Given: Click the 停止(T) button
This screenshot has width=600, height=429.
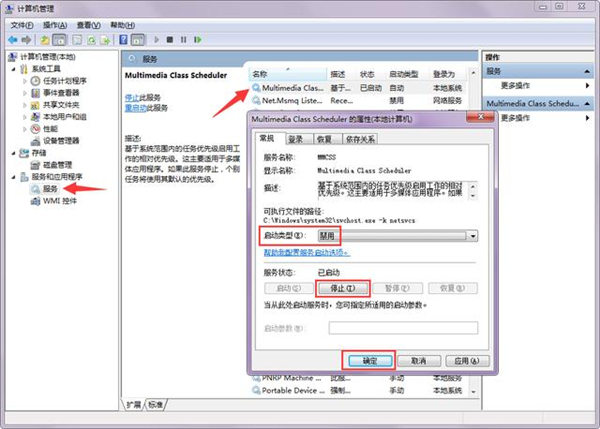Looking at the screenshot, I should [x=343, y=289].
